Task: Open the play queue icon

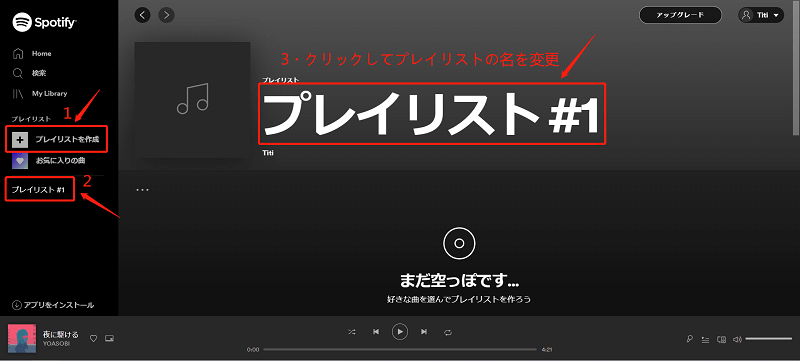Action: pyautogui.click(x=706, y=339)
